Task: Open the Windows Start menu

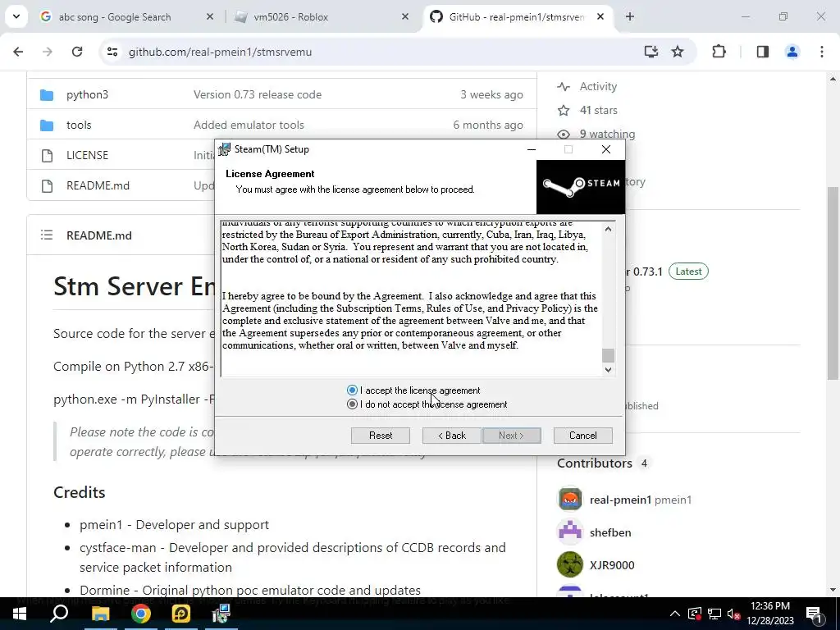Action: point(20,614)
